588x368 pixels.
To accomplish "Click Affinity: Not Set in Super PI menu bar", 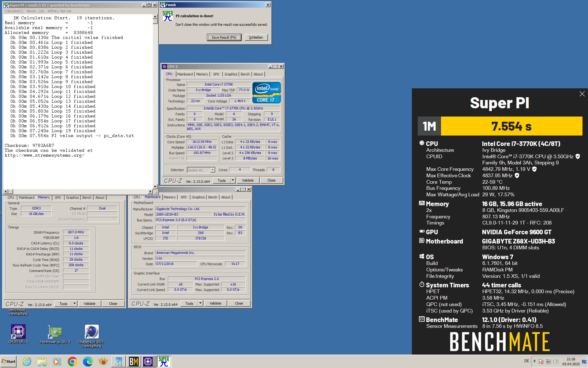I will tap(59, 11).
